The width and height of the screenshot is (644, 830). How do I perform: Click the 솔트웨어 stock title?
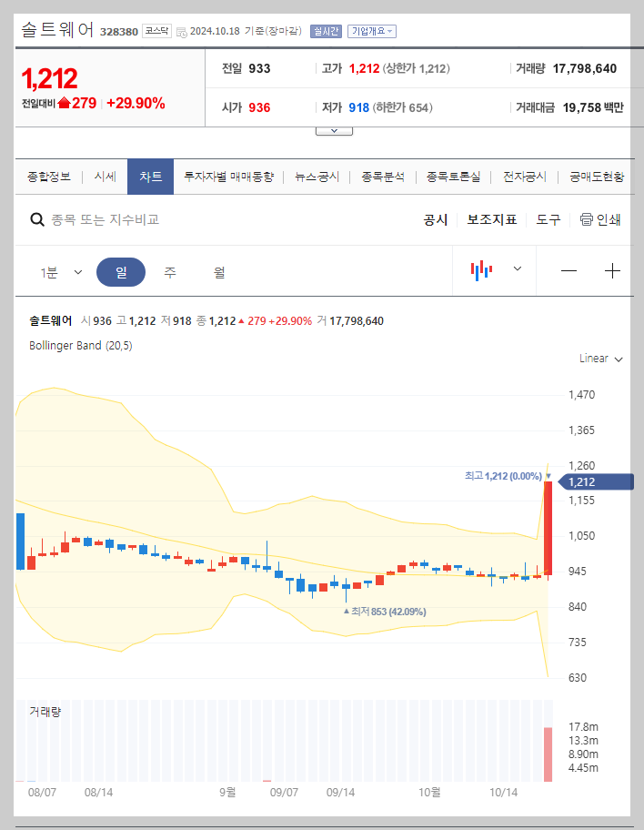[57, 30]
